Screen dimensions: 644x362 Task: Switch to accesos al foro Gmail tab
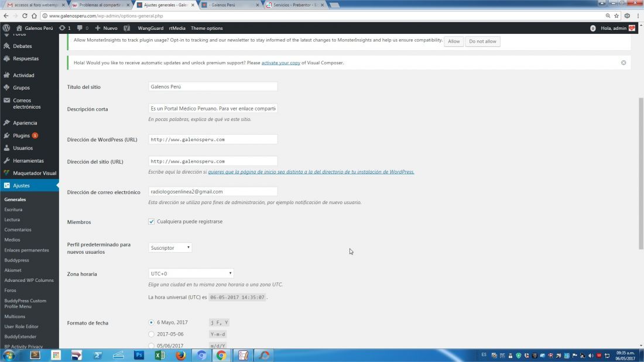[36, 5]
